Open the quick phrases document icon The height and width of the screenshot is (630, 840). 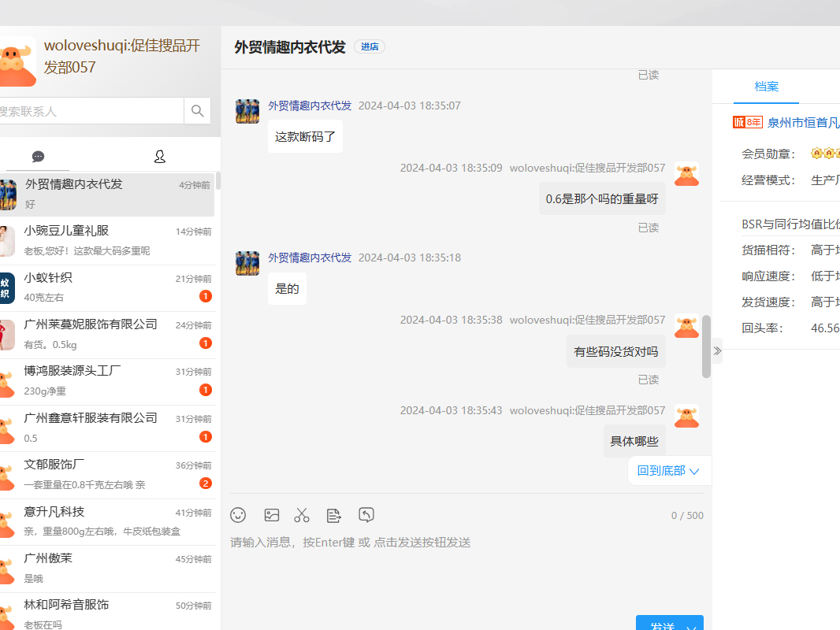[x=334, y=515]
